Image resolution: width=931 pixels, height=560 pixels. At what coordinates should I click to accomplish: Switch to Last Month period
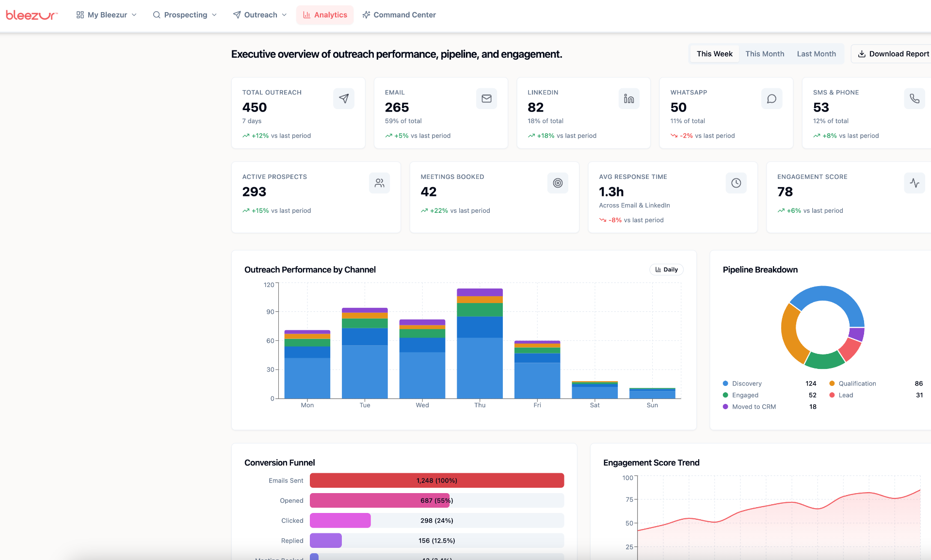[x=816, y=54]
